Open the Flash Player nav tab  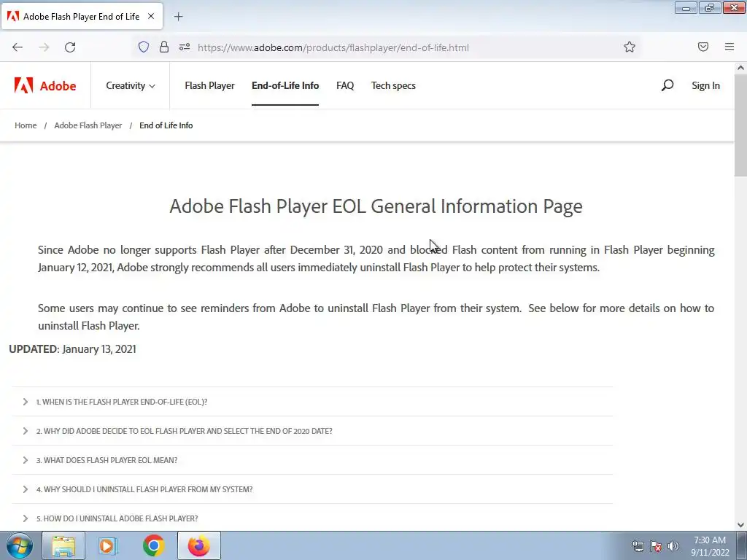click(209, 86)
